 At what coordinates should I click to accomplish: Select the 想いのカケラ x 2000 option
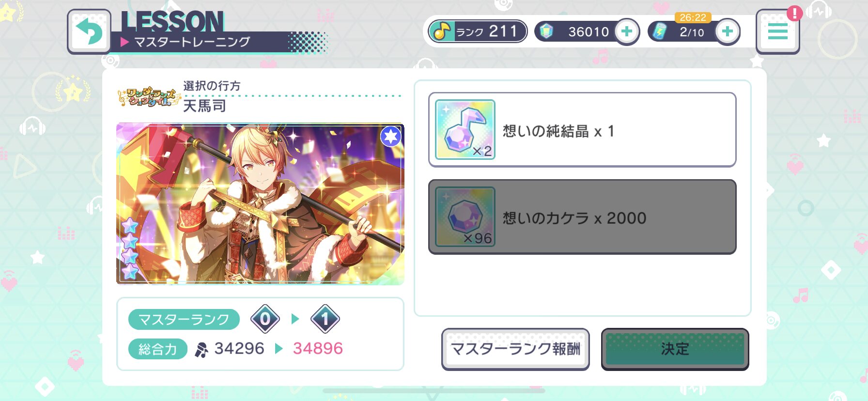(582, 217)
